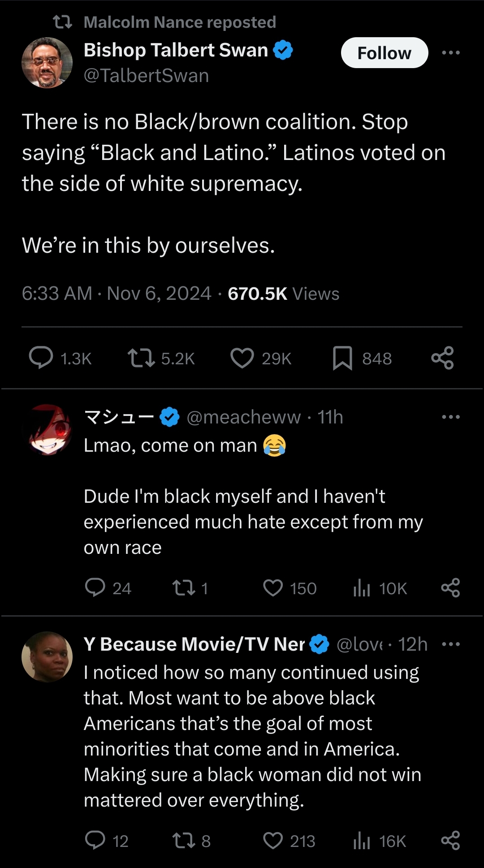
Task: Open more options on the Movie/TV Nerd reply
Action: 450,644
